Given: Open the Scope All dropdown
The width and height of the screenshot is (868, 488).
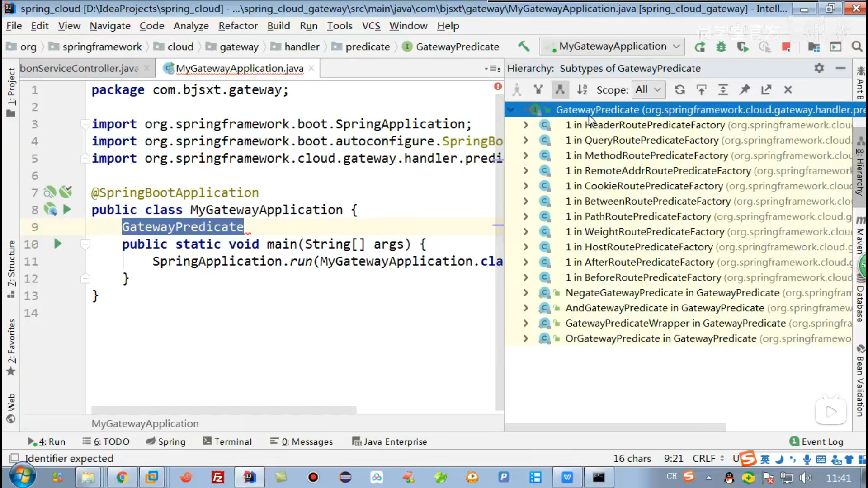Looking at the screenshot, I should pos(648,90).
